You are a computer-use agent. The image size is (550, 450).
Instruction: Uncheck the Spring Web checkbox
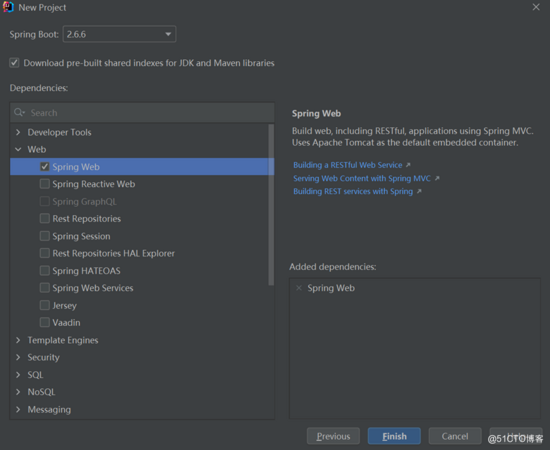tap(45, 167)
